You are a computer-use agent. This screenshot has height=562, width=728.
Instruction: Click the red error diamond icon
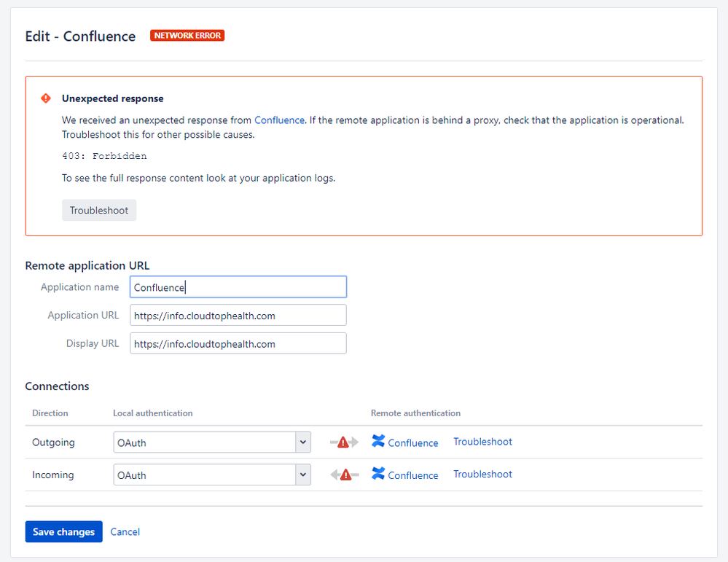pyautogui.click(x=45, y=98)
